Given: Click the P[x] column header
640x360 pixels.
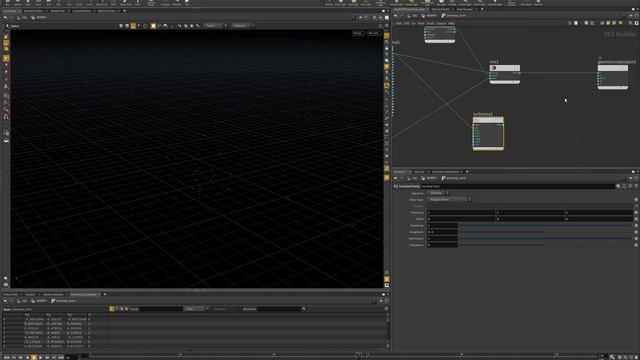Looking at the screenshot, I should click(x=27, y=315).
